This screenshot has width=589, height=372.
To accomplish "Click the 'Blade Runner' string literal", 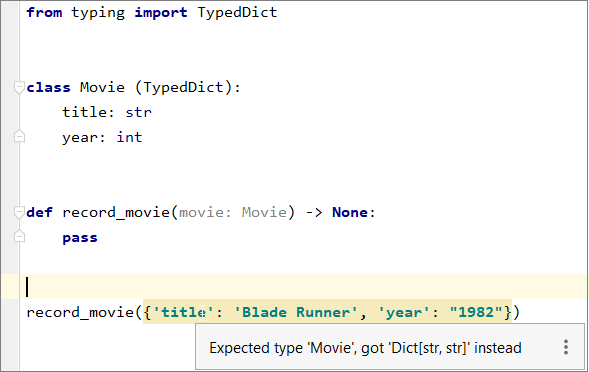I will (x=296, y=313).
